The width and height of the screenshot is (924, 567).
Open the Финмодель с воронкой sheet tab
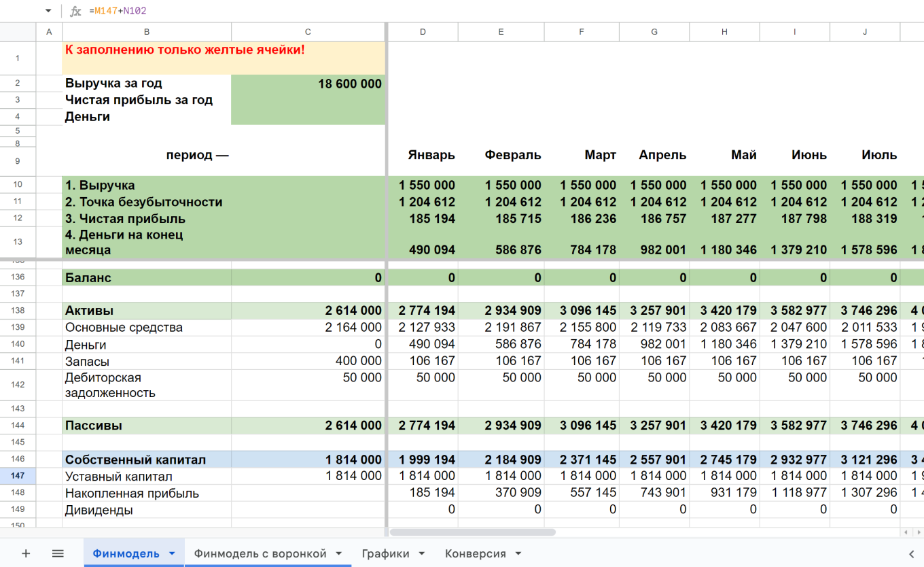tap(260, 553)
